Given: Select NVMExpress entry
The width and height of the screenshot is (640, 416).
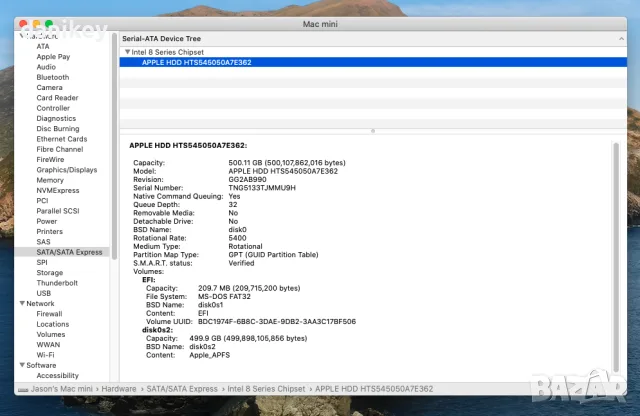Looking at the screenshot, I should [58, 190].
